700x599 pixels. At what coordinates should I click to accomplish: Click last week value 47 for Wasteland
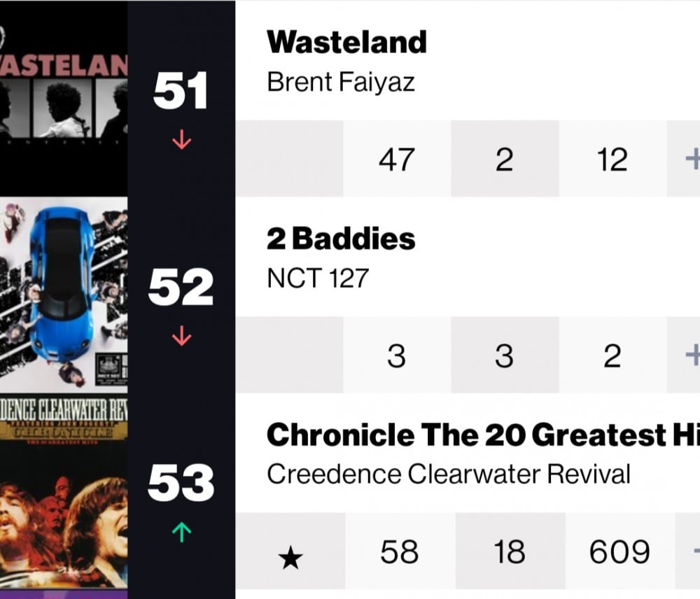[x=396, y=160]
